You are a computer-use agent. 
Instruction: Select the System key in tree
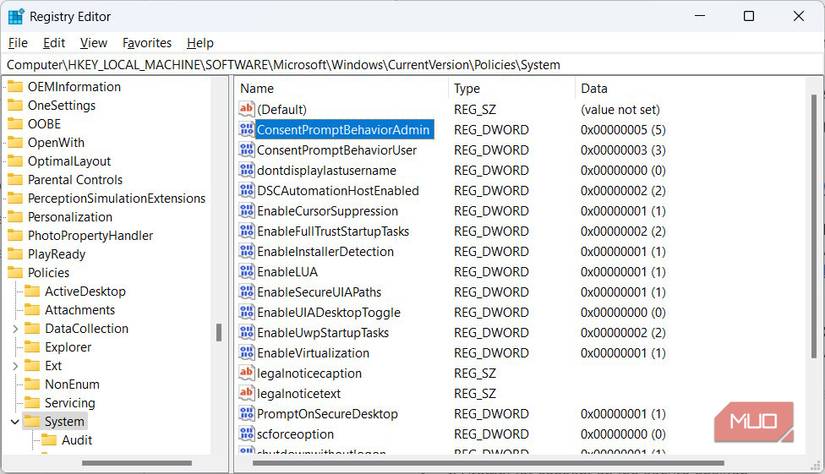point(64,421)
